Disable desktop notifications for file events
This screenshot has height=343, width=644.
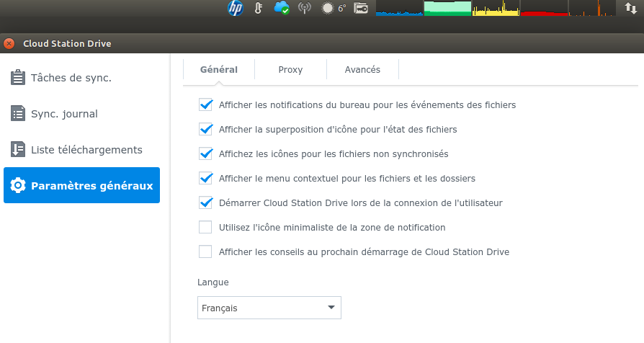pos(205,105)
